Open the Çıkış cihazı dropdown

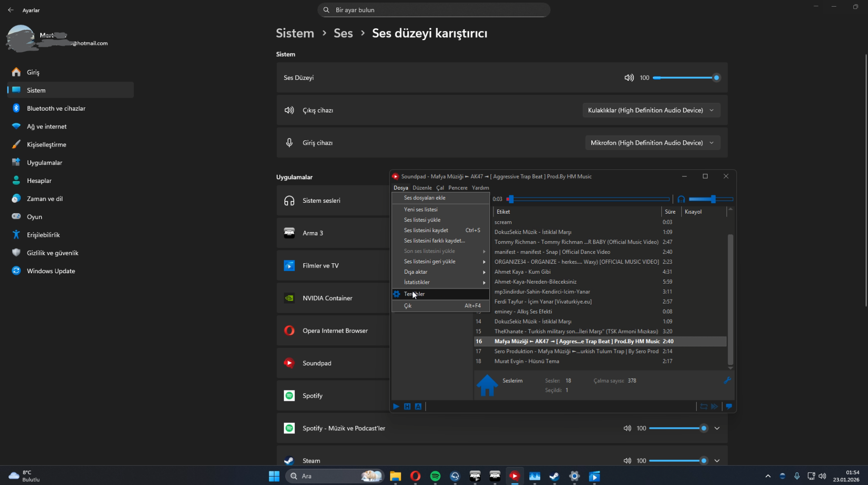651,110
